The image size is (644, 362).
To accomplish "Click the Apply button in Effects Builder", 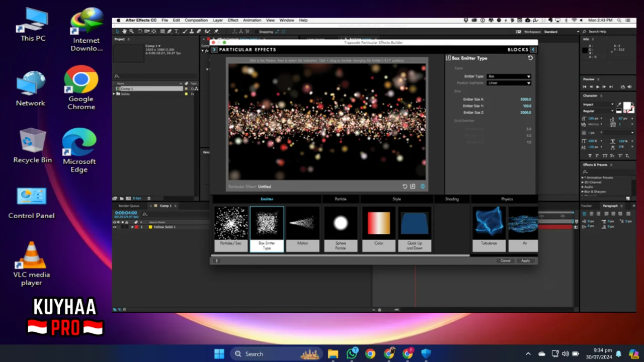I will pos(526,260).
